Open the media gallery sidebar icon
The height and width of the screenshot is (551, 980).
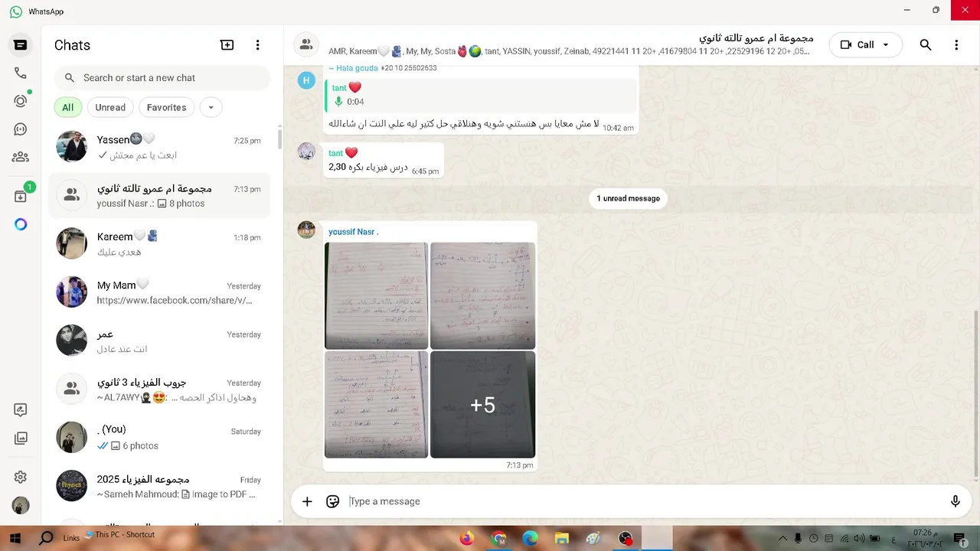click(21, 439)
